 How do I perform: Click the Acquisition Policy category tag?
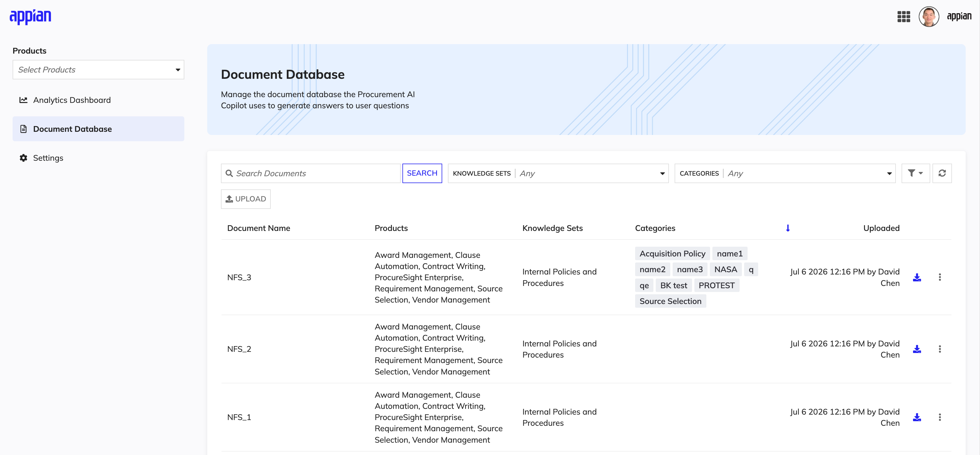click(672, 254)
